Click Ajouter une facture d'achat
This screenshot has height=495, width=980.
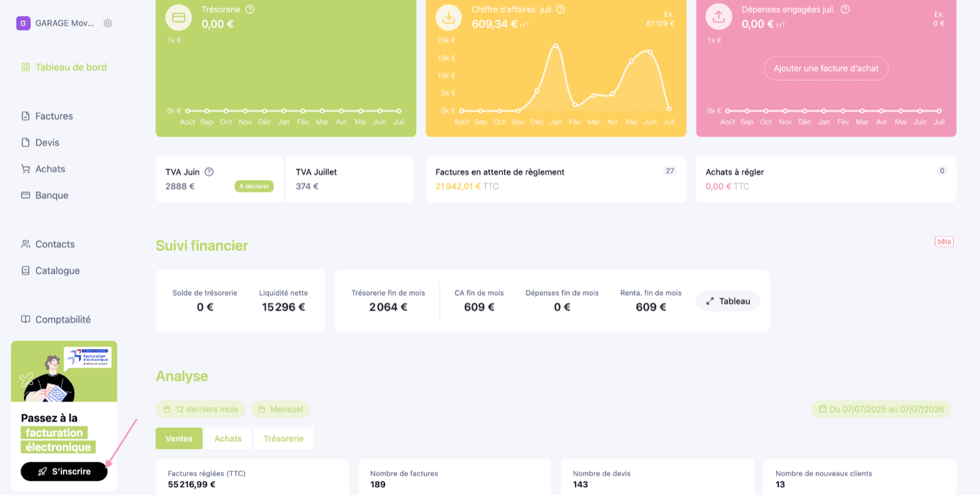pos(826,69)
